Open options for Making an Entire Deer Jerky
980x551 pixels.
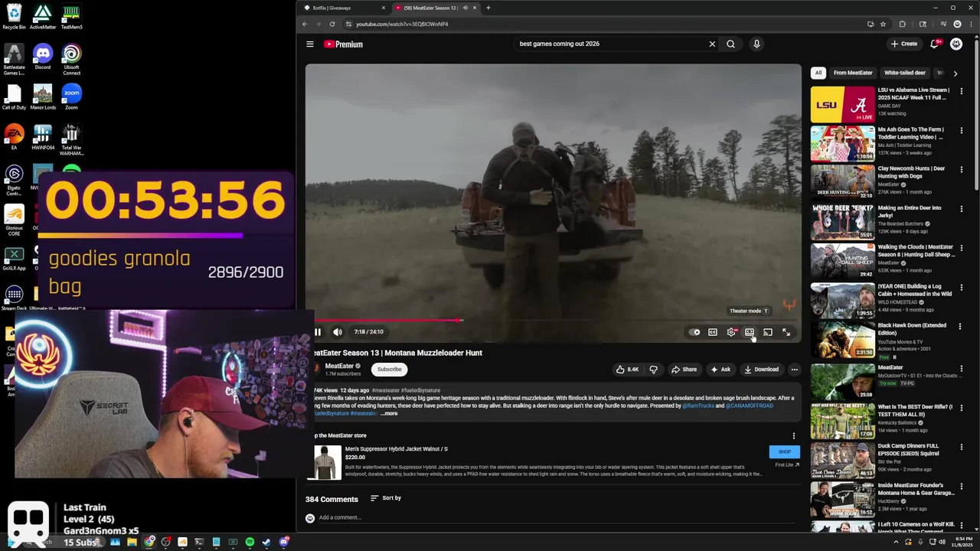pyautogui.click(x=962, y=209)
